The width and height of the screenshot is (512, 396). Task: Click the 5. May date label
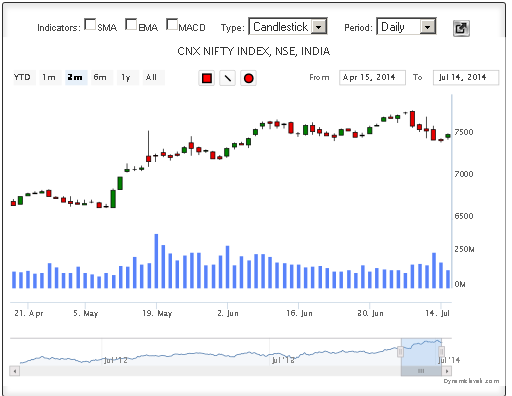86,313
